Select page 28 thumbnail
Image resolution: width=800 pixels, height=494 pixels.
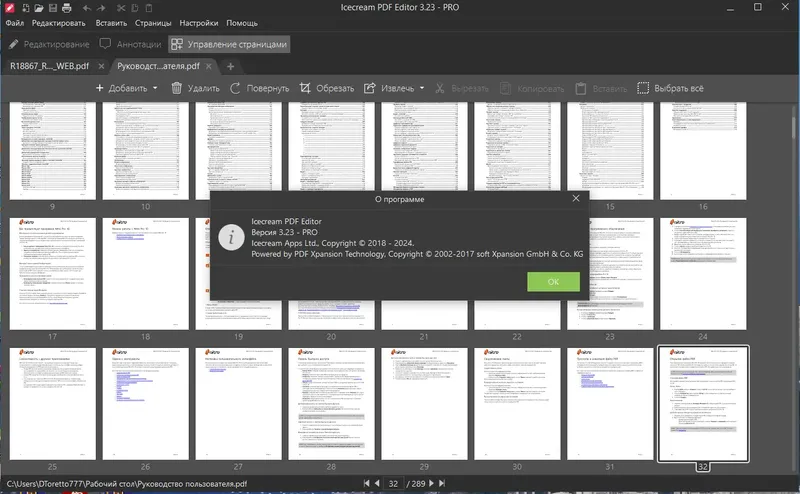pos(331,404)
